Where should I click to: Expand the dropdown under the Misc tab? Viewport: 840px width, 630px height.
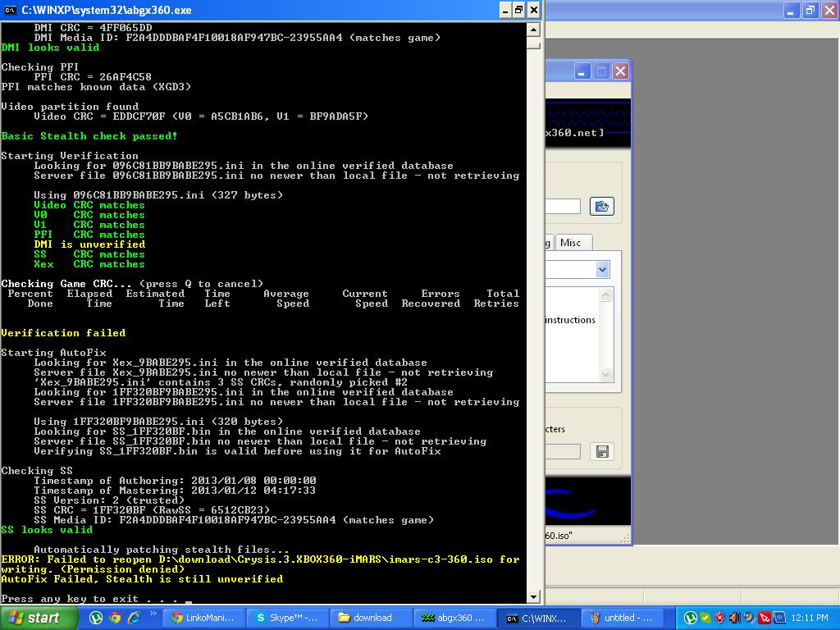(x=602, y=269)
